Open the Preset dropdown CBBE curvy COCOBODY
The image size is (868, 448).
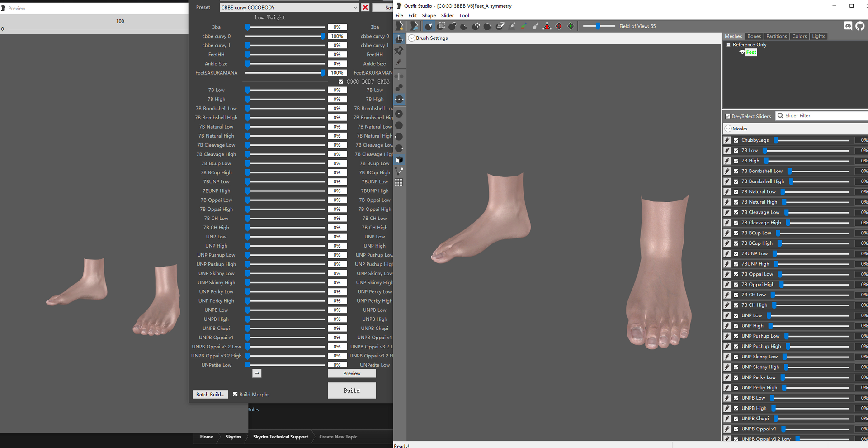[x=289, y=7]
